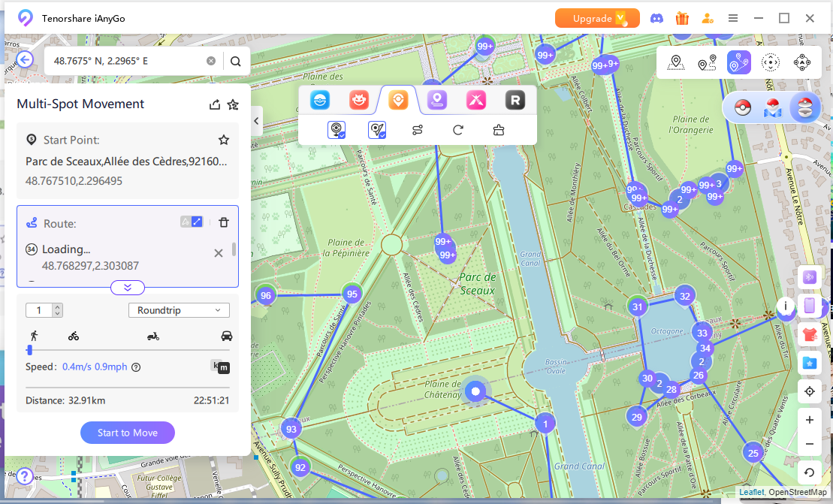The height and width of the screenshot is (504, 833).
Task: Zoom in on the map
Action: click(x=810, y=420)
